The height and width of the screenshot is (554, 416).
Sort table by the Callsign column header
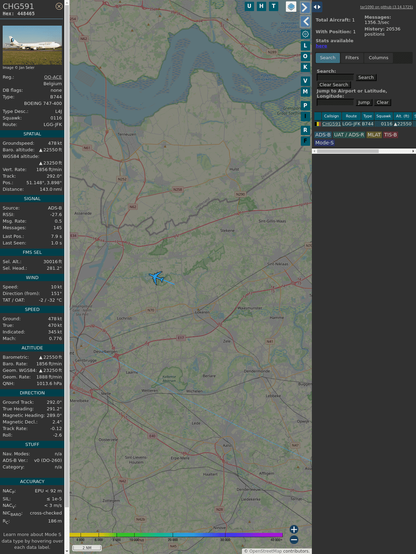pos(331,116)
